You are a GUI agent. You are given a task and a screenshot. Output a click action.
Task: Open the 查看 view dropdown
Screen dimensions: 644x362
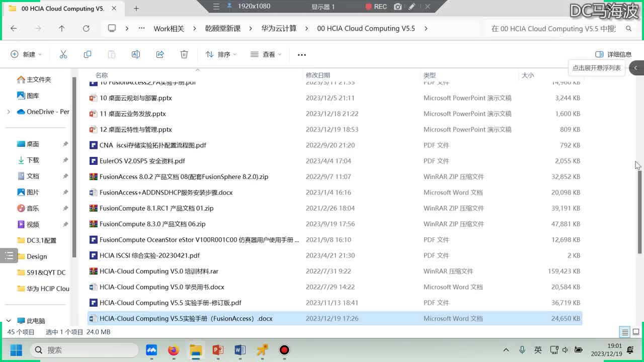coord(266,54)
